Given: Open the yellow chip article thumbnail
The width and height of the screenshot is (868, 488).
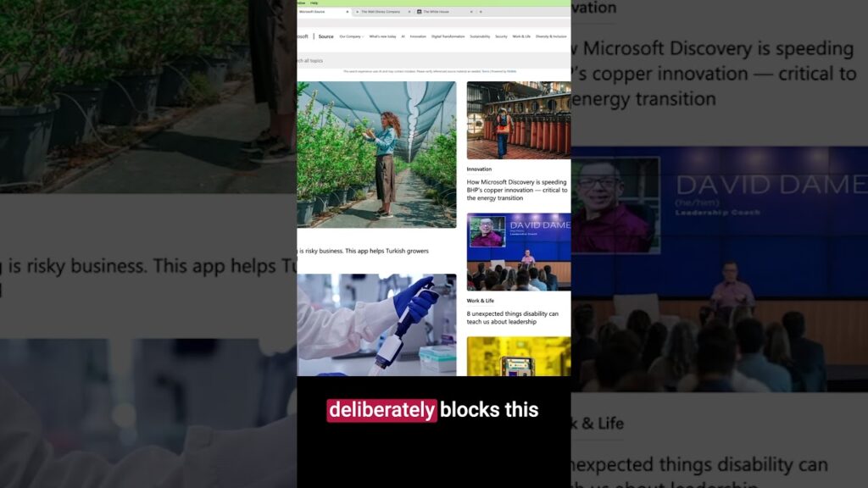Looking at the screenshot, I should pos(519,357).
